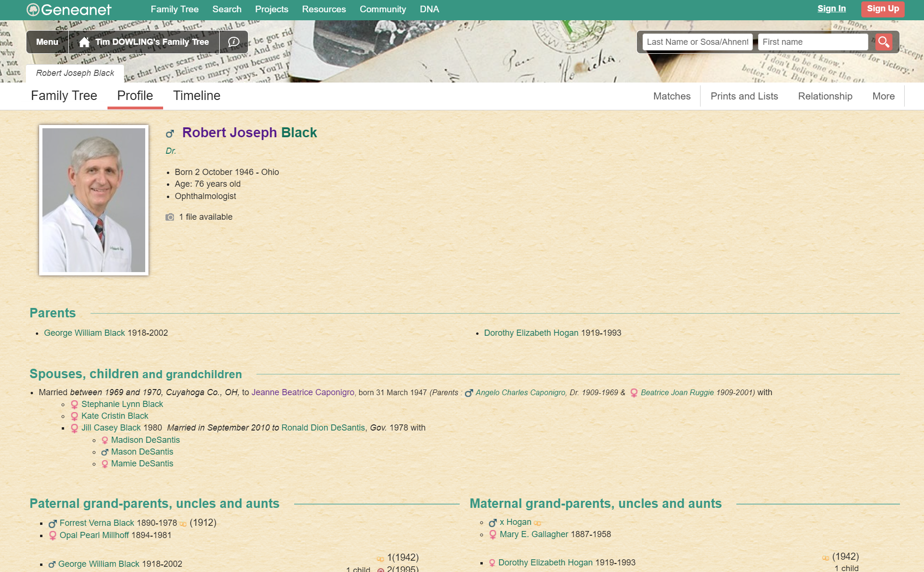The height and width of the screenshot is (572, 924).
Task: Open the Community top menu
Action: coord(383,9)
